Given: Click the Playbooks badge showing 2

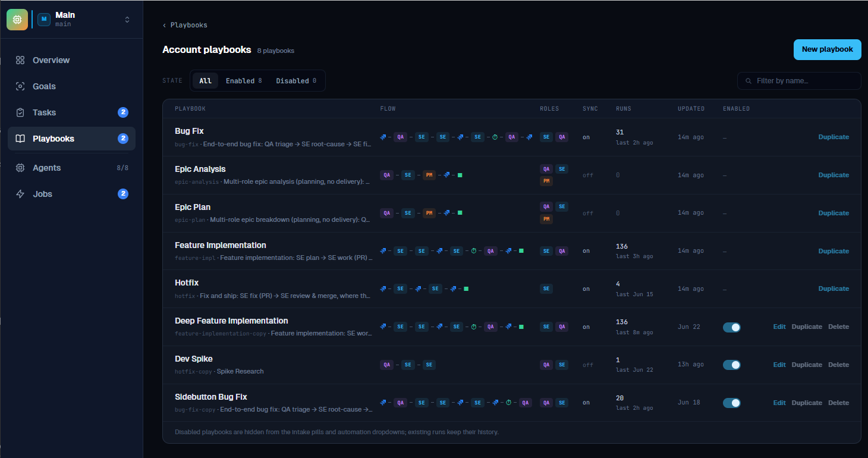Looking at the screenshot, I should pyautogui.click(x=123, y=139).
